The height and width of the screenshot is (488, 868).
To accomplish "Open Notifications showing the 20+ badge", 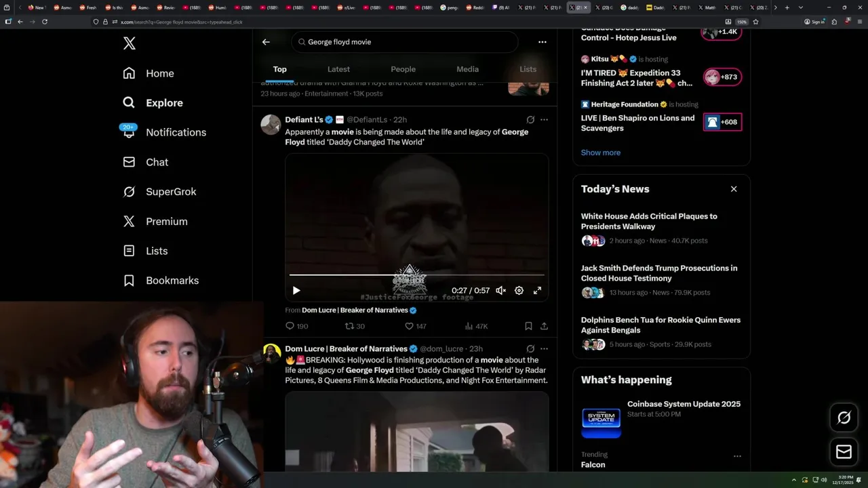I will 163,132.
